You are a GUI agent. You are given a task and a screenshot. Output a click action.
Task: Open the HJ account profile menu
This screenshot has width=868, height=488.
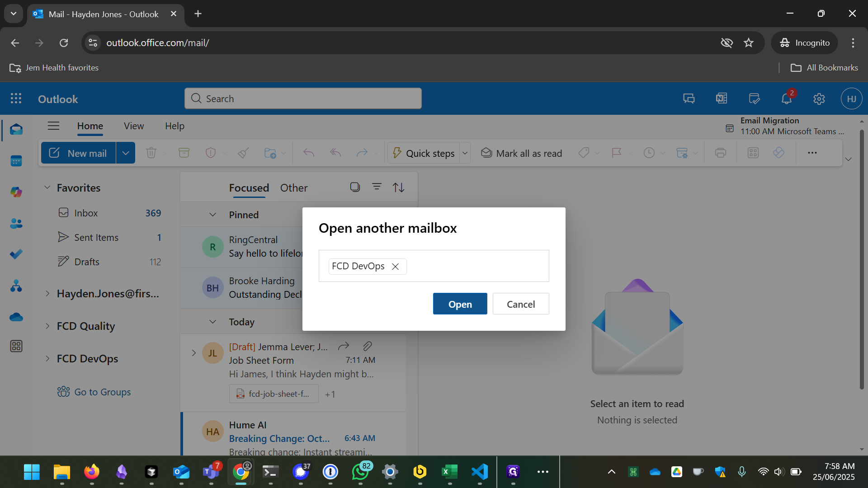tap(852, 99)
